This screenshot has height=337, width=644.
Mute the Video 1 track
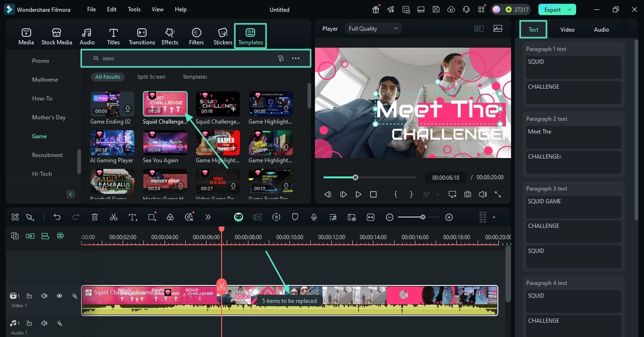(44, 296)
